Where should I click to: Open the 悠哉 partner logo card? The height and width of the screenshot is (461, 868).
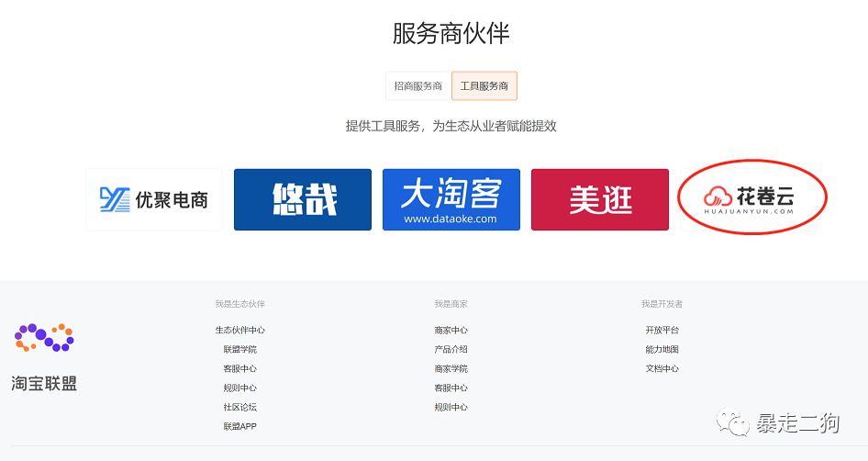(303, 199)
